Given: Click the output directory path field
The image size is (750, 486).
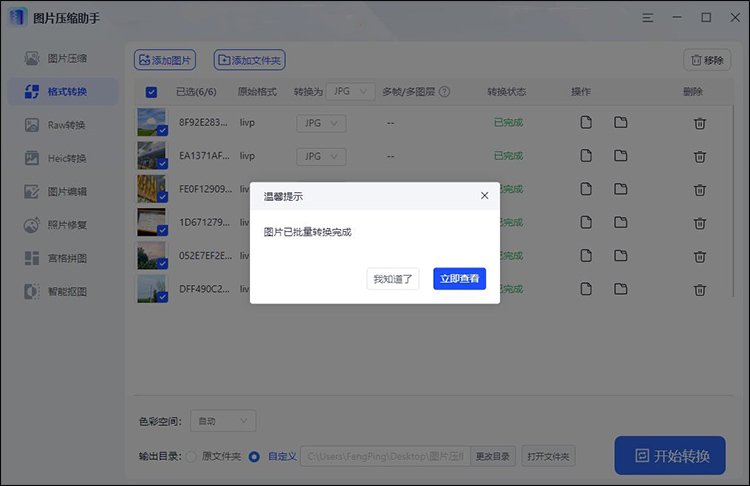Looking at the screenshot, I should click(x=384, y=456).
